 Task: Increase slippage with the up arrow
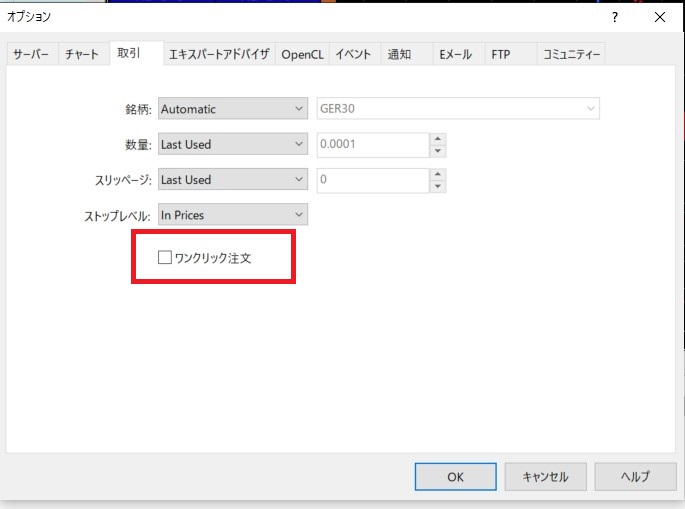tap(438, 174)
